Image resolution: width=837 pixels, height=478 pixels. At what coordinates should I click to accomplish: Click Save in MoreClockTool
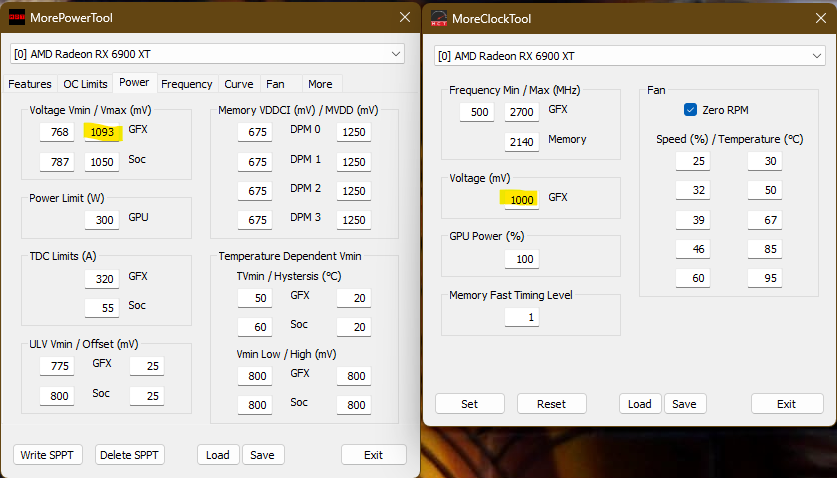pos(685,404)
